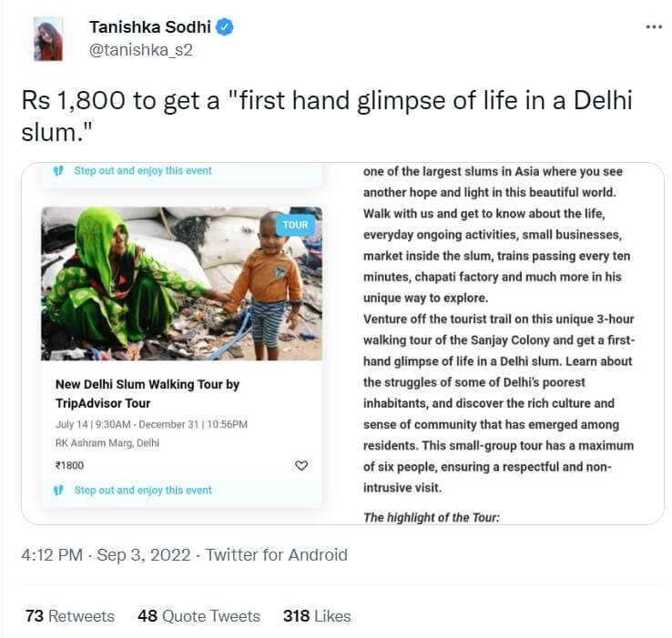View the 73 Retweets list
Image resolution: width=672 pixels, height=638 pixels.
point(70,616)
